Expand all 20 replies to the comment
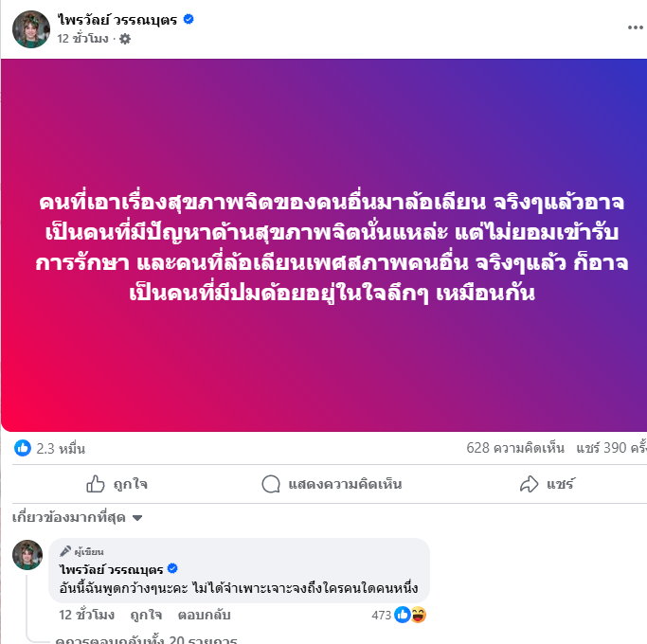The width and height of the screenshot is (647, 644). pyautogui.click(x=146, y=639)
